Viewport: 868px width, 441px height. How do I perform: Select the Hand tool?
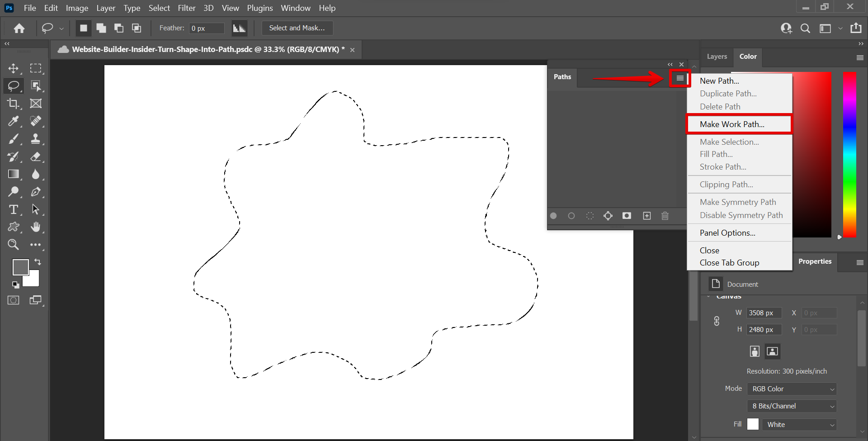click(x=36, y=227)
